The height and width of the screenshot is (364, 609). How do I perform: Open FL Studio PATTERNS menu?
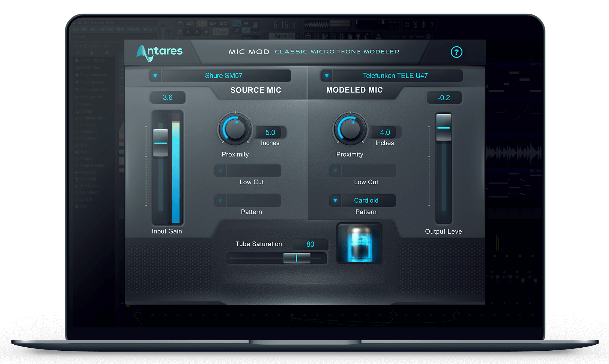tap(106, 29)
